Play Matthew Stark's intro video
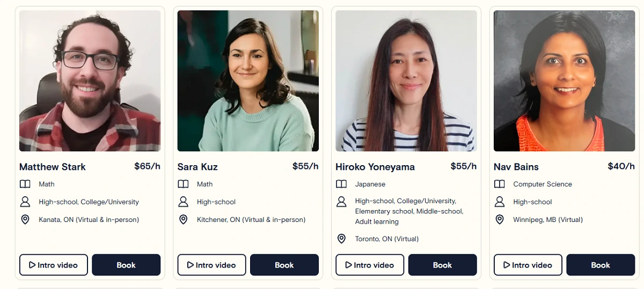This screenshot has height=289, width=644. (54, 265)
